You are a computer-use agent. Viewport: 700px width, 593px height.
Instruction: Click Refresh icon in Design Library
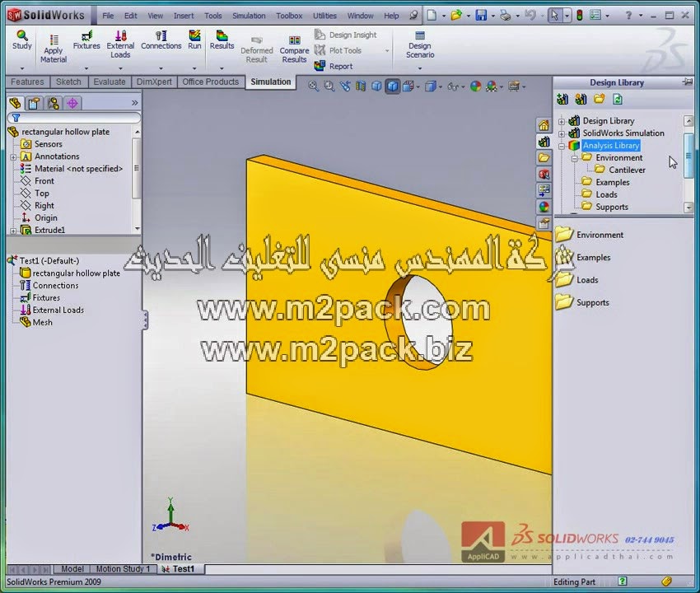(618, 99)
